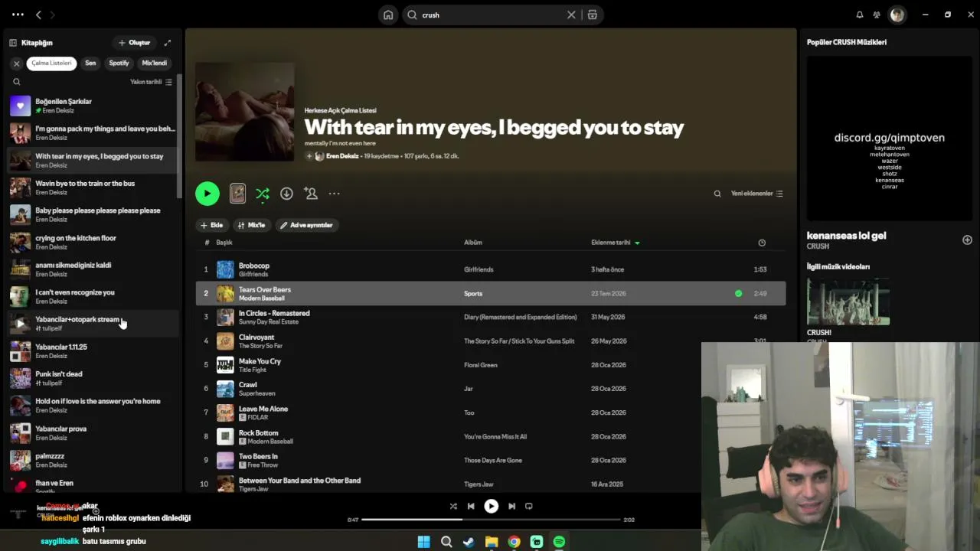Expand the library to full view
This screenshot has width=980, height=551.
click(x=168, y=43)
